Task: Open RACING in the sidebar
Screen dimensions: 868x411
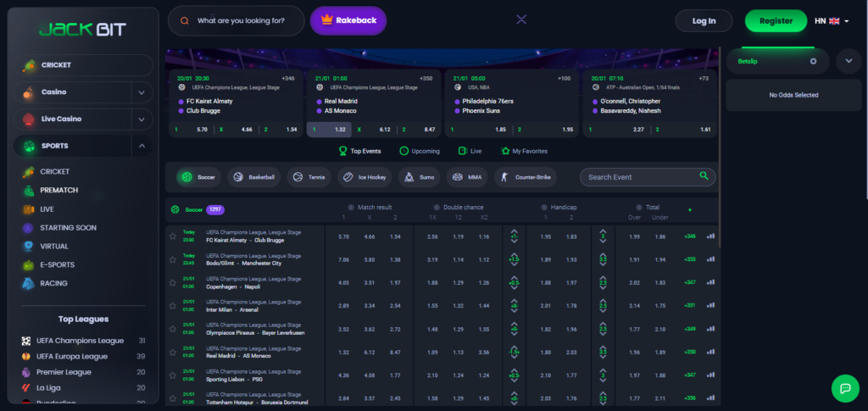Action: (x=53, y=283)
